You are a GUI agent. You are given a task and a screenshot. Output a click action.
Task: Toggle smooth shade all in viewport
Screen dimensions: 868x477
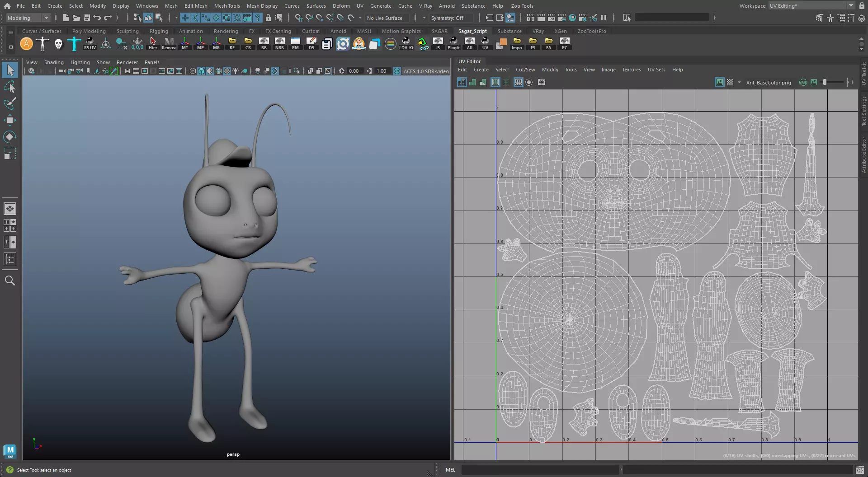201,71
